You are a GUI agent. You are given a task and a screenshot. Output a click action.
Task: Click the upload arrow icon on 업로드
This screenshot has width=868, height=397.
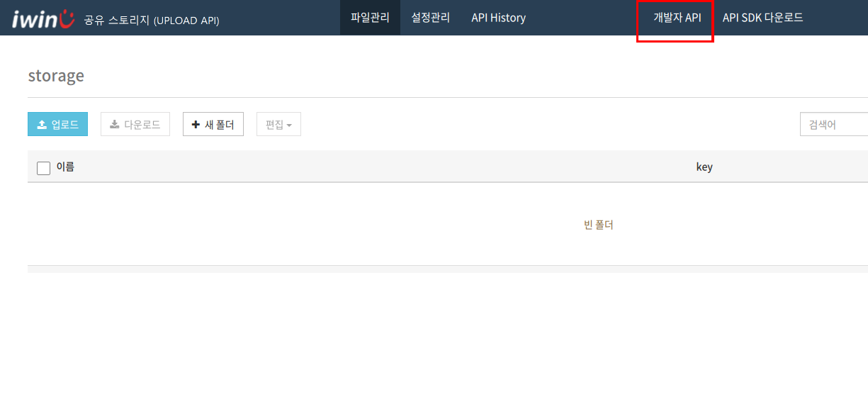(x=42, y=125)
